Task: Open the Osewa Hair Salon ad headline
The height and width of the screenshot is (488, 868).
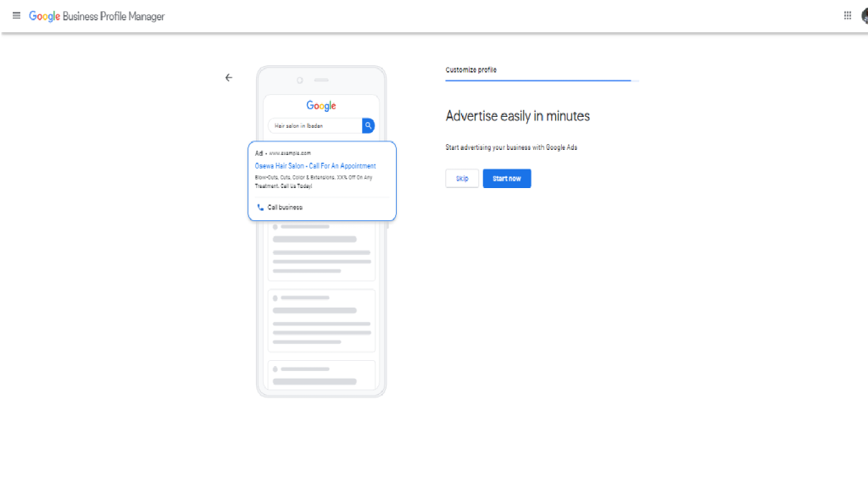Action: coord(315,166)
